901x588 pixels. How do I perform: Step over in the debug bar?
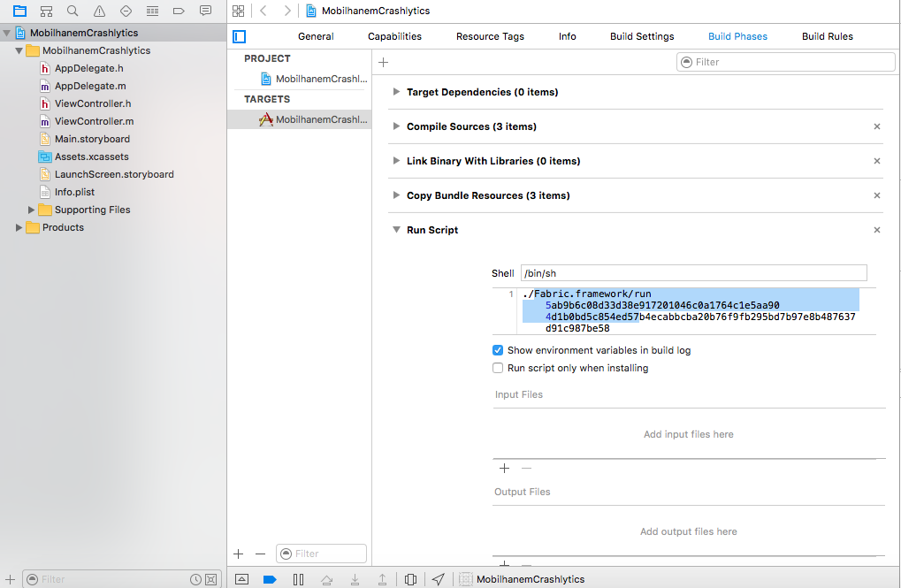(326, 579)
